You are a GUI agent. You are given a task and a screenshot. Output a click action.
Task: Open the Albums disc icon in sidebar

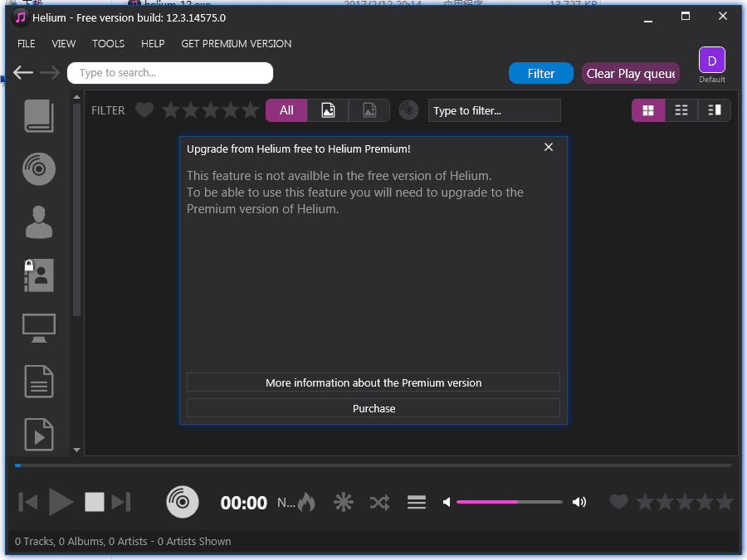[38, 168]
